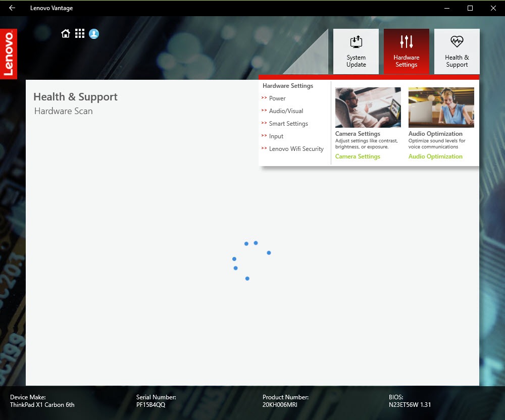Image resolution: width=505 pixels, height=420 pixels.
Task: Click the Hardware Settings menu heading
Action: [288, 86]
